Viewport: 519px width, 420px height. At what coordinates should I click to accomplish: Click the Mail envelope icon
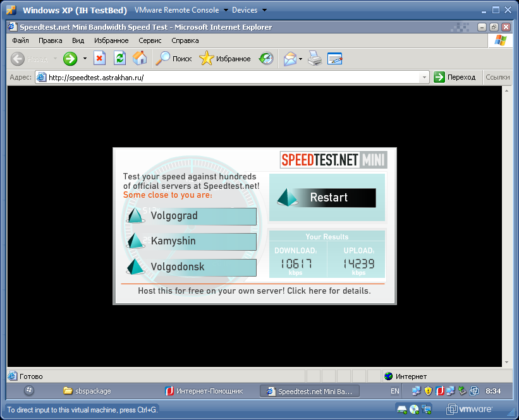click(x=290, y=59)
